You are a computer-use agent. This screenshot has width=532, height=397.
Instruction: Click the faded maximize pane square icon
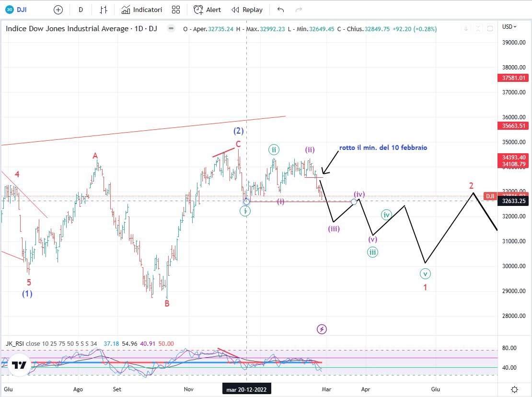click(x=490, y=29)
